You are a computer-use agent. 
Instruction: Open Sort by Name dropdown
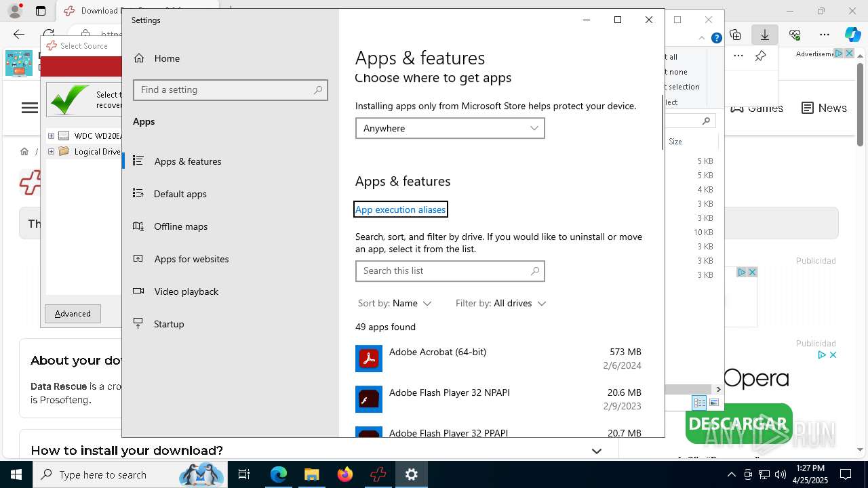click(x=395, y=304)
